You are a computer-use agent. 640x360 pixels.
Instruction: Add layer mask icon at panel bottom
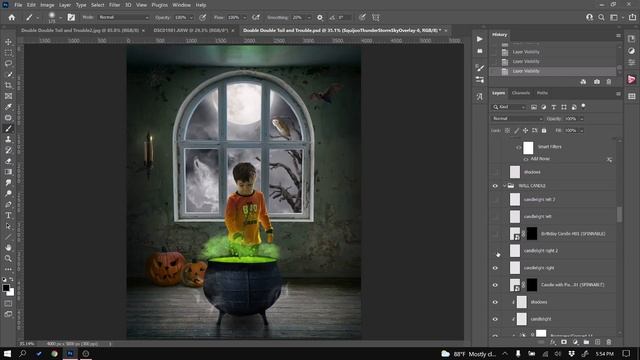[564, 342]
